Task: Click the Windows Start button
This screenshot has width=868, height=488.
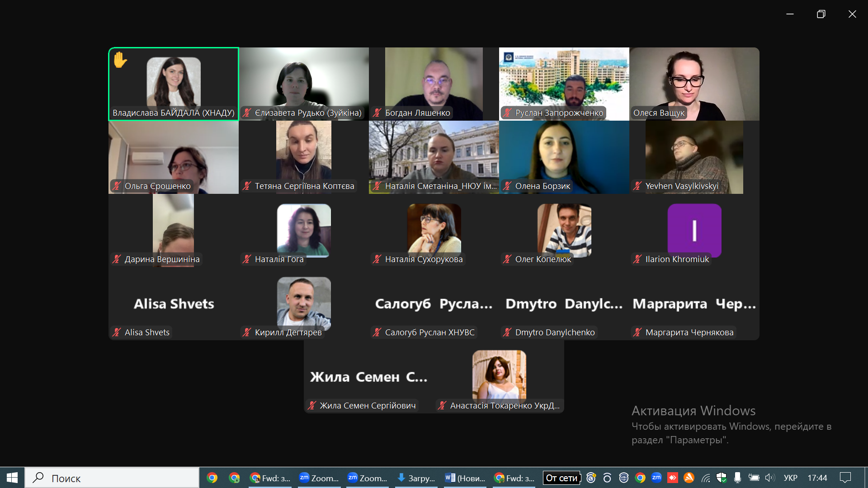Action: 12,478
